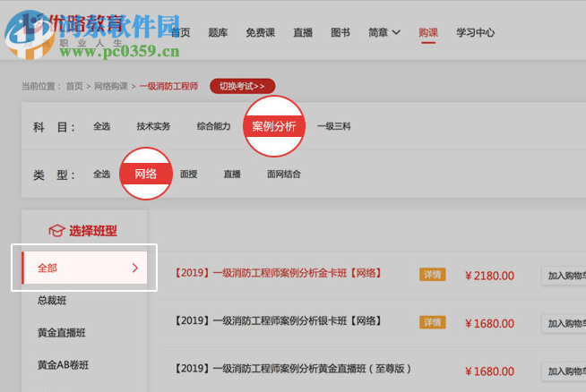Click the ¥2180.00 price text
The width and height of the screenshot is (586, 392).
(489, 276)
